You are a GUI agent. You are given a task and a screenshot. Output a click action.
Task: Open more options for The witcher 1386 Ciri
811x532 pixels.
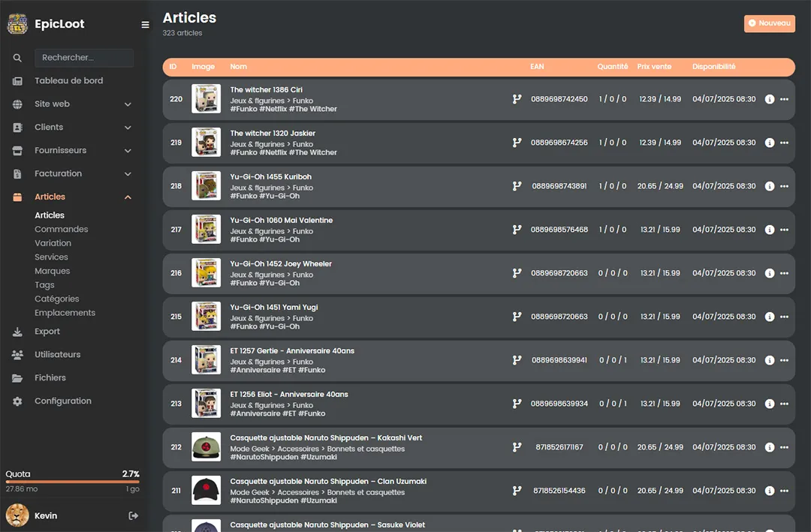[x=784, y=99]
